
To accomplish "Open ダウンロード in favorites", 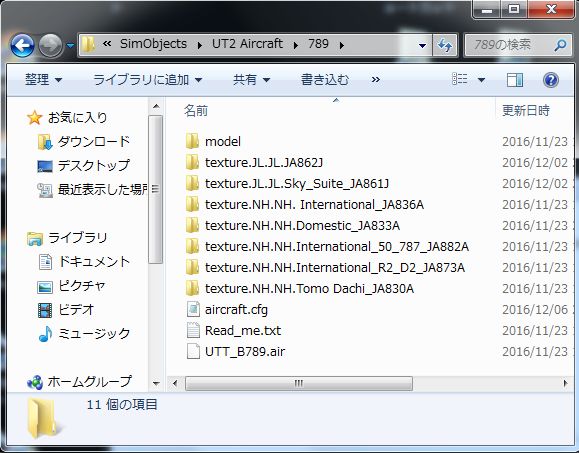I will (94, 141).
